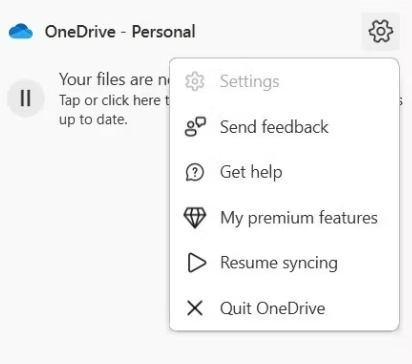The height and width of the screenshot is (364, 412).
Task: Click the 'up to date.' text line
Action: click(93, 119)
